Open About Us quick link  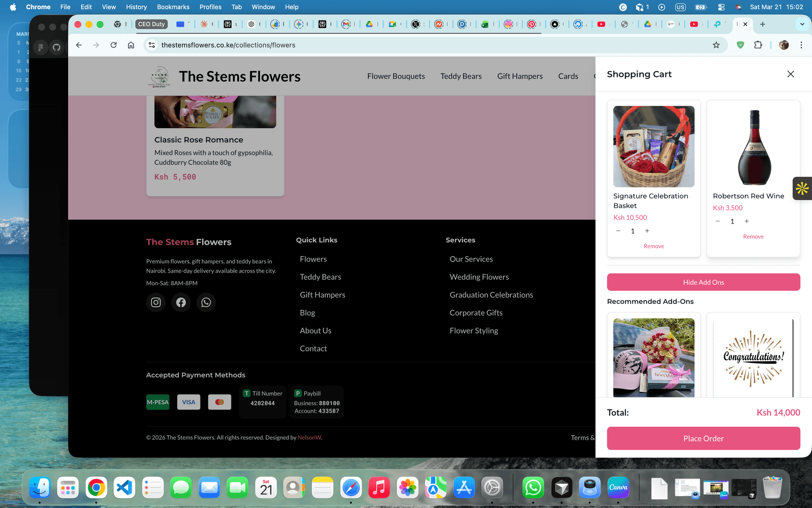[315, 331]
